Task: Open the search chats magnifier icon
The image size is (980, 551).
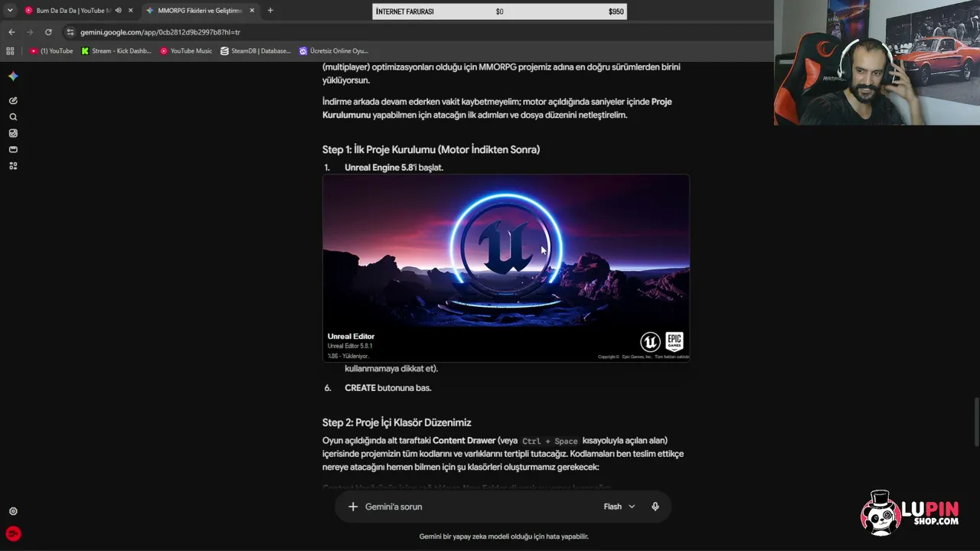Action: (x=13, y=117)
